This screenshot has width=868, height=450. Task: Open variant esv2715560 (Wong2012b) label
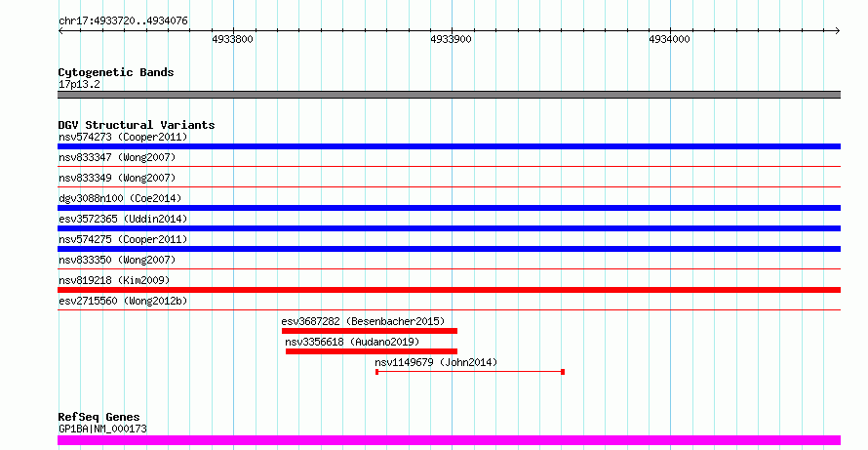(x=123, y=301)
